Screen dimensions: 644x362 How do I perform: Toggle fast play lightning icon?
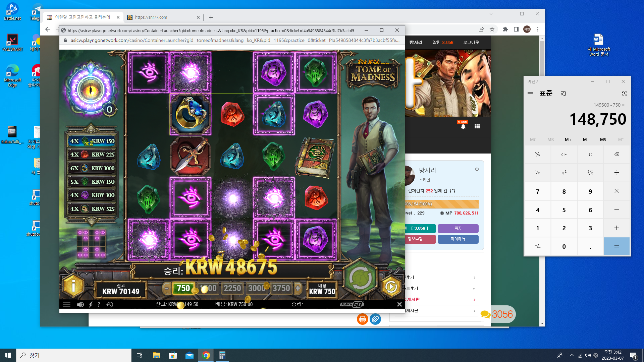[x=91, y=304]
